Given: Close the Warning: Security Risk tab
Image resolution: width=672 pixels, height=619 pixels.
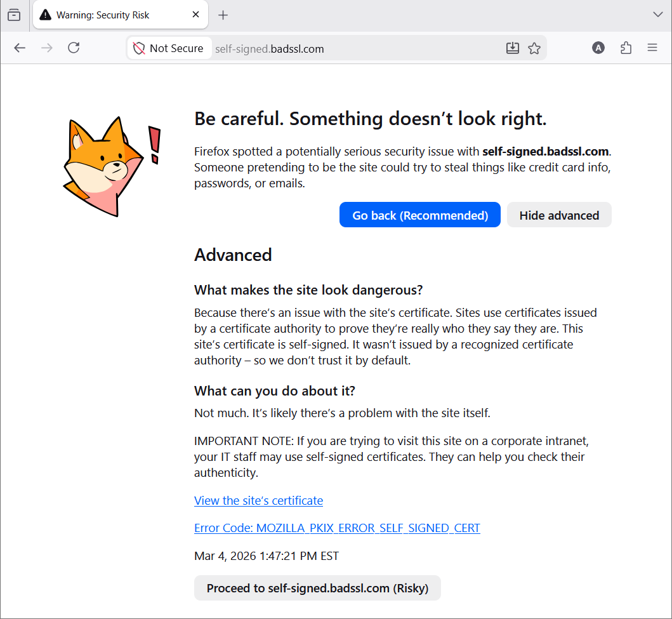Looking at the screenshot, I should 196,15.
